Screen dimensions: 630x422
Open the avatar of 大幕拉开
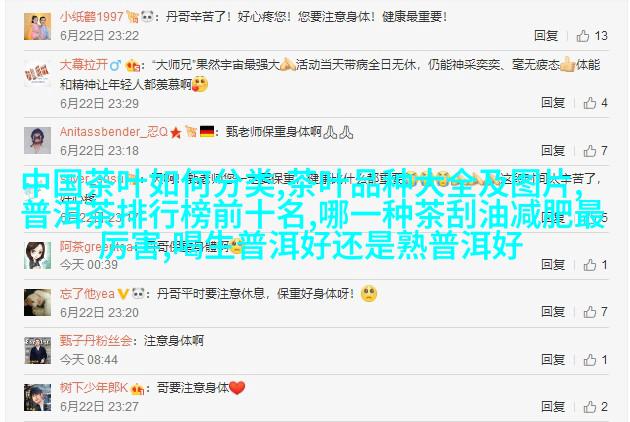(37, 73)
